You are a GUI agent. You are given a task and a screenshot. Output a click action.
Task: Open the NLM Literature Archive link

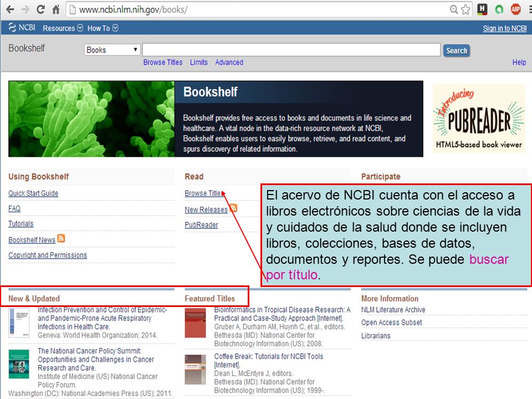[393, 310]
